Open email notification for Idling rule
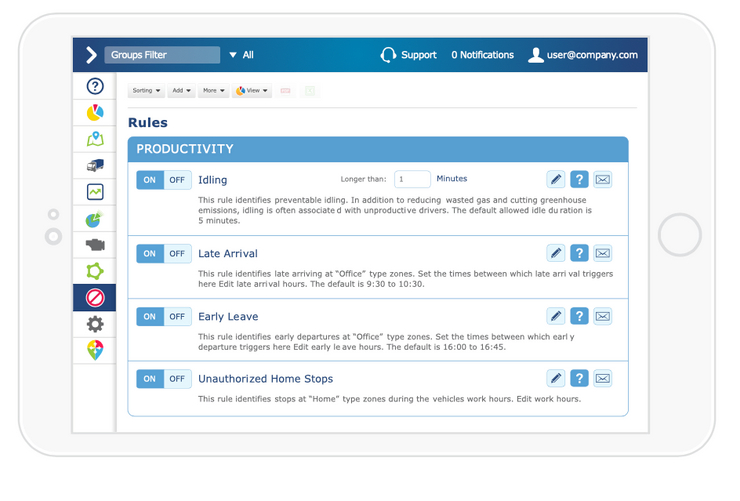This screenshot has height=501, width=740. (x=603, y=179)
